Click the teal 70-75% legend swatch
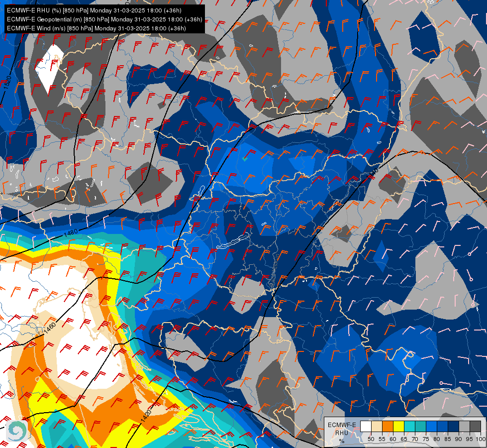The width and height of the screenshot is (487, 448). pyautogui.click(x=420, y=426)
